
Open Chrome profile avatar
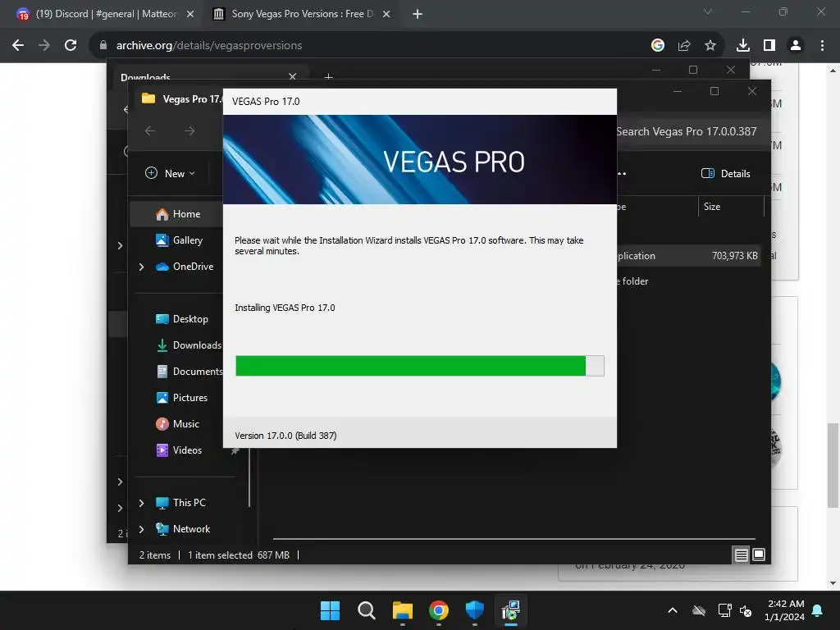pyautogui.click(x=796, y=46)
